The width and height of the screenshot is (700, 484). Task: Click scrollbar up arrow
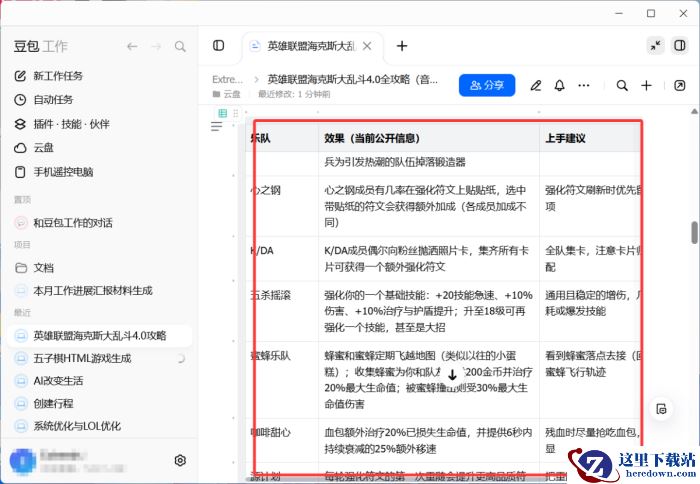[x=694, y=111]
